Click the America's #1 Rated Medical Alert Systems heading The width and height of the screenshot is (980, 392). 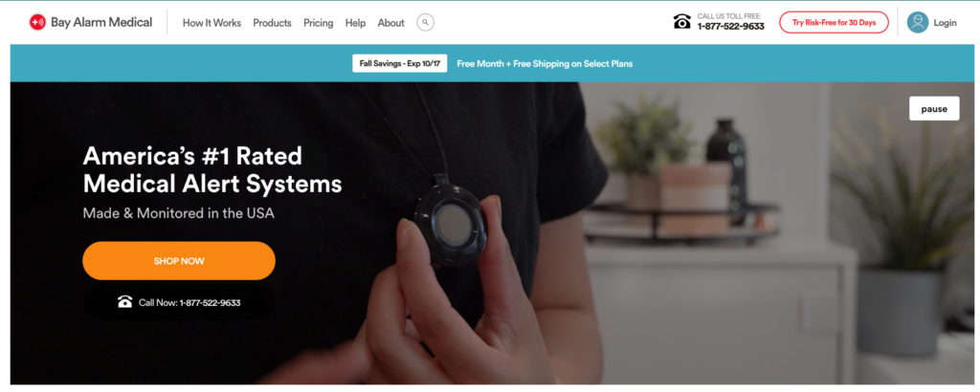pyautogui.click(x=212, y=170)
